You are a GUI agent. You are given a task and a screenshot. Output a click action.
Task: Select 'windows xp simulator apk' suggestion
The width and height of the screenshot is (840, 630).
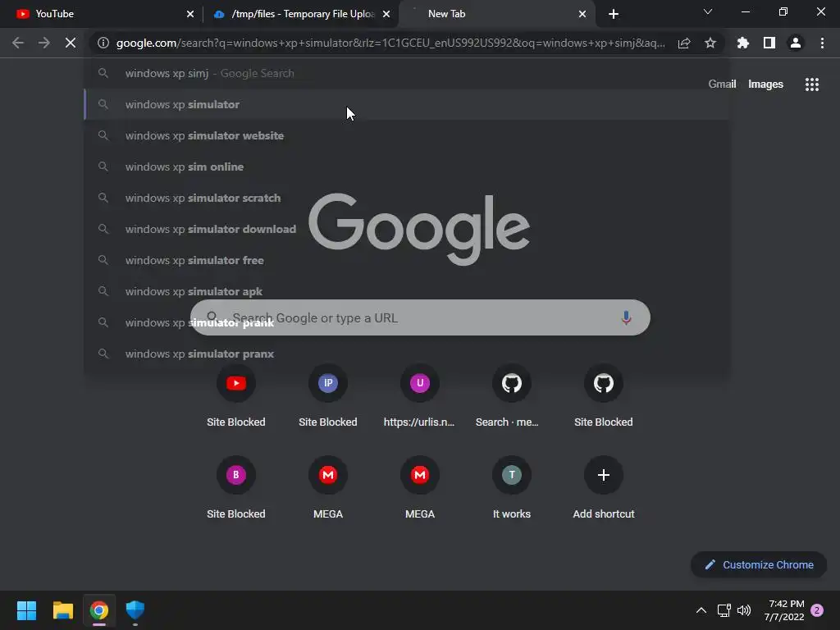click(406, 291)
